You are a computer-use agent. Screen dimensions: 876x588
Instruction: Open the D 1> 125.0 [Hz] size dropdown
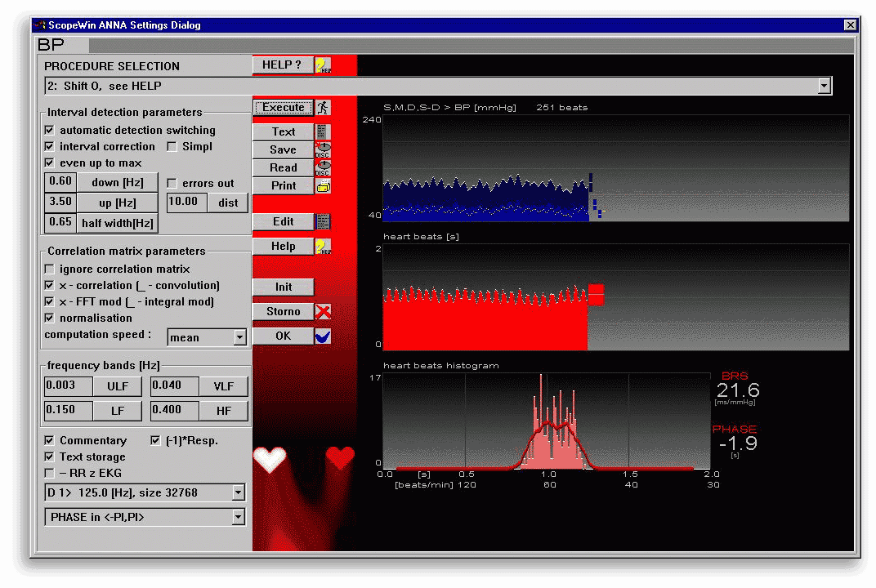coord(239,492)
